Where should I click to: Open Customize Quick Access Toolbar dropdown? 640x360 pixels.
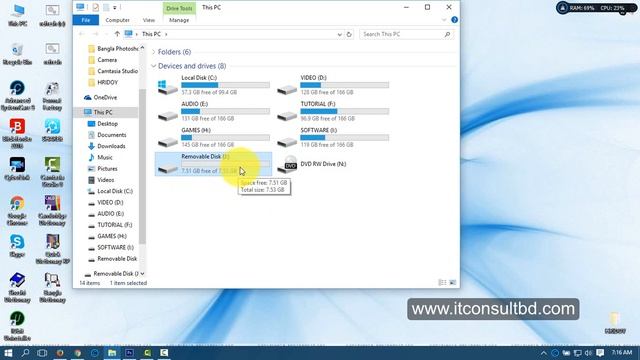(115, 7)
